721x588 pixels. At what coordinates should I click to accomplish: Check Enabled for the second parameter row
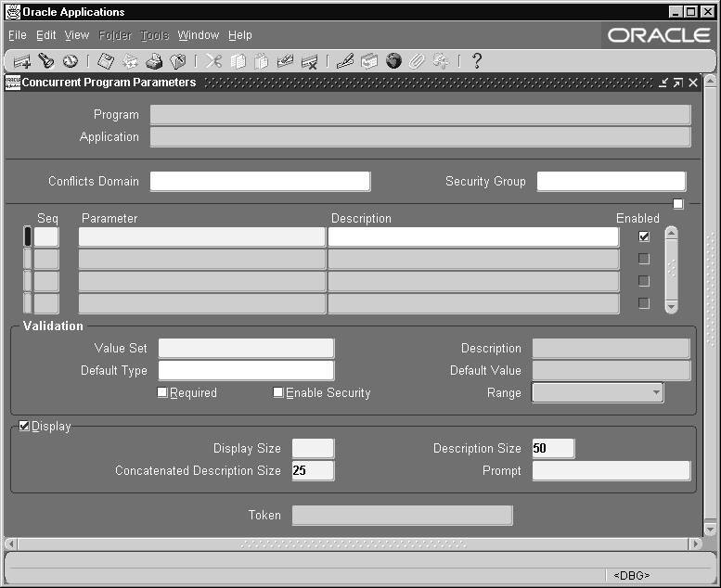click(644, 259)
